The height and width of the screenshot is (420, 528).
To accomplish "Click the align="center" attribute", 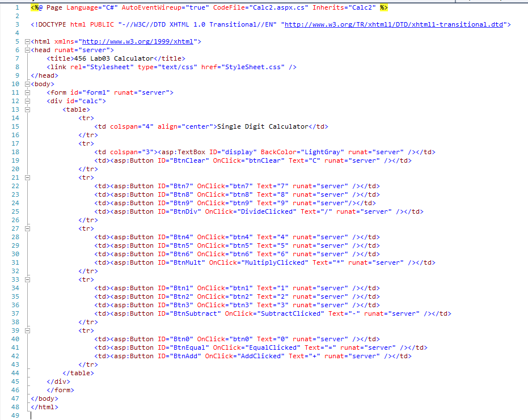I will point(185,126).
